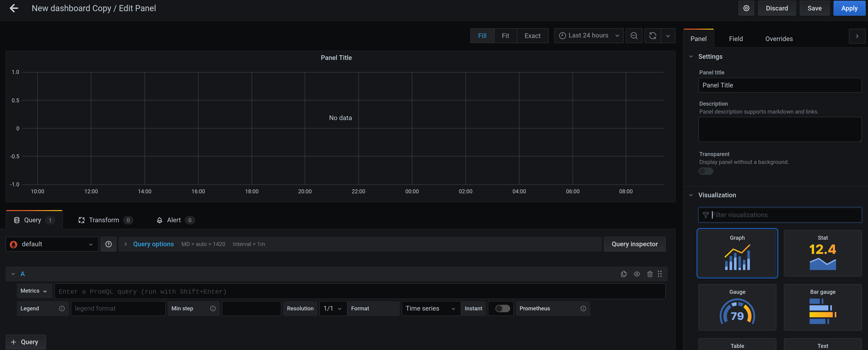
Task: Click the refresh dashboard icon
Action: click(x=653, y=36)
